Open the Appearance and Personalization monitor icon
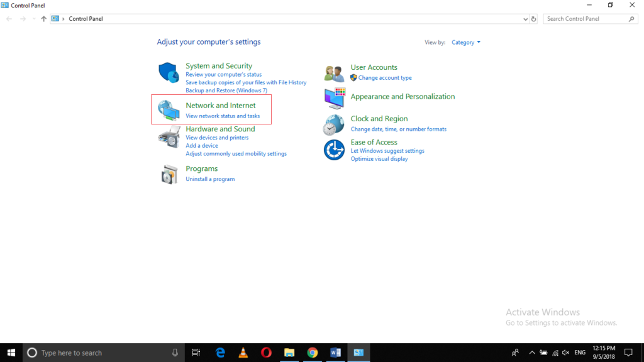This screenshot has width=644, height=362. pyautogui.click(x=335, y=99)
